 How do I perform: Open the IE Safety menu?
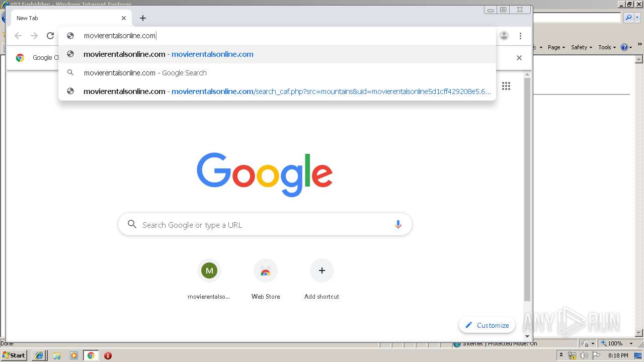tap(582, 47)
